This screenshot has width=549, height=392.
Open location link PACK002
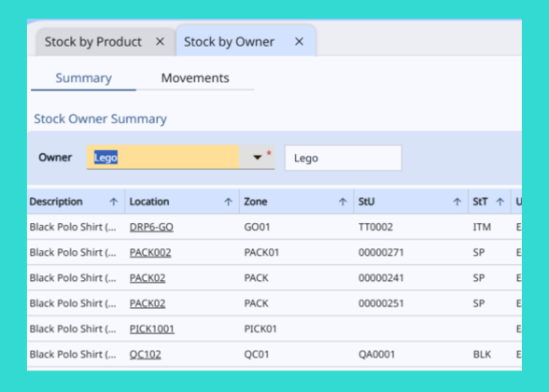(x=150, y=252)
